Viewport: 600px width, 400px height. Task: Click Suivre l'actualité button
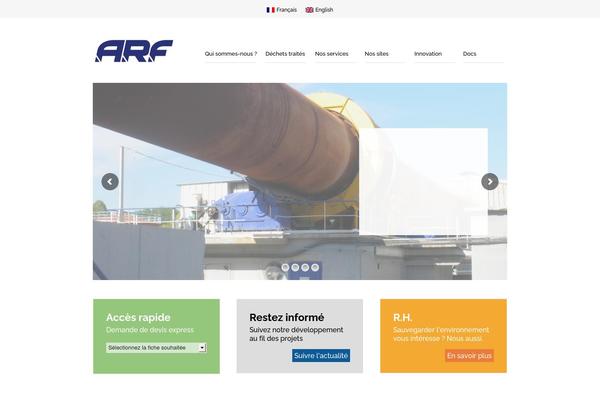coord(321,356)
